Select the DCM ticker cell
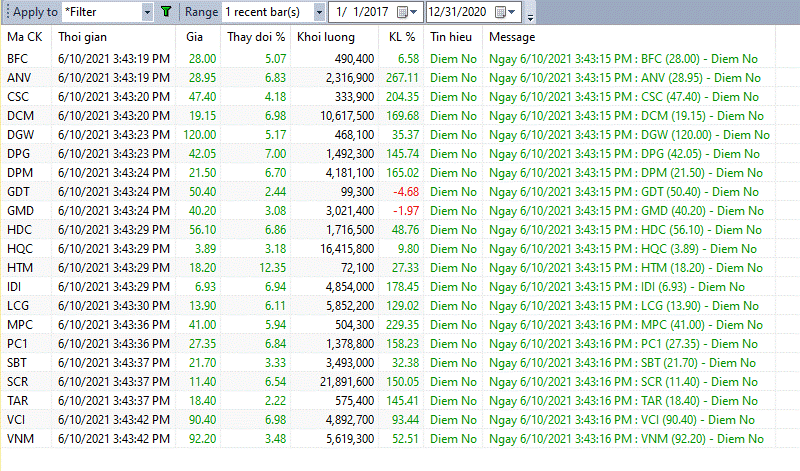 20,116
